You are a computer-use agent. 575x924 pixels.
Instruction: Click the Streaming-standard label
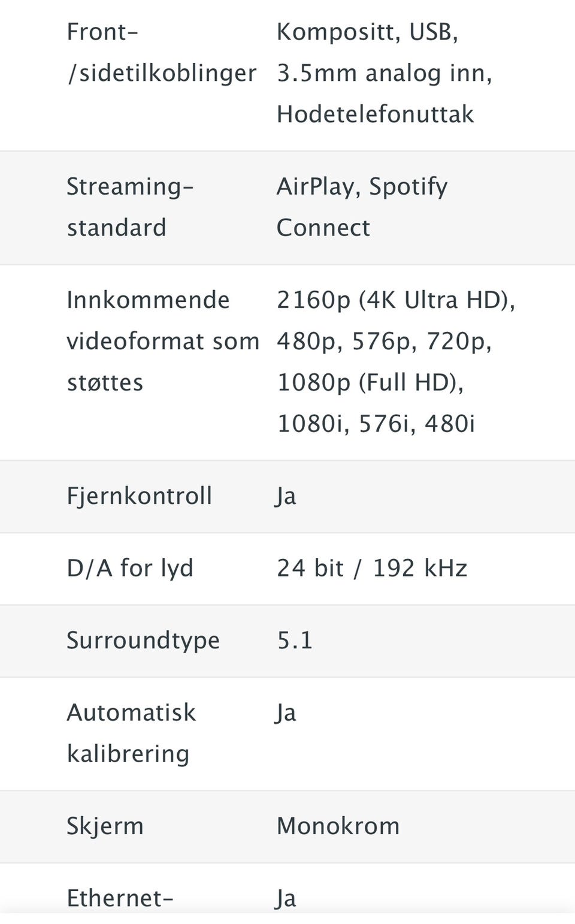pos(130,207)
